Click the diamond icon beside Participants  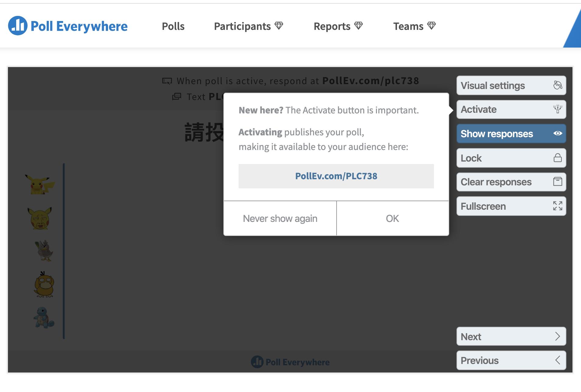279,26
